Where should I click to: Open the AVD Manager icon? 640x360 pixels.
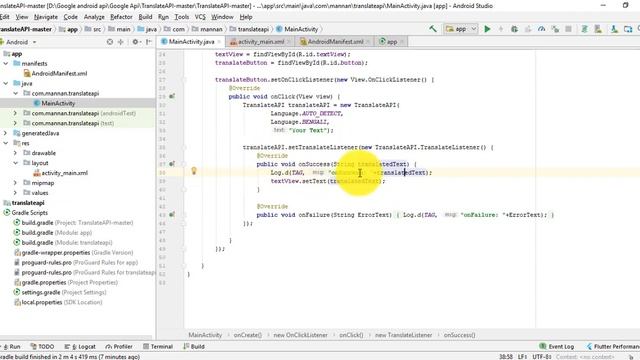(598, 29)
